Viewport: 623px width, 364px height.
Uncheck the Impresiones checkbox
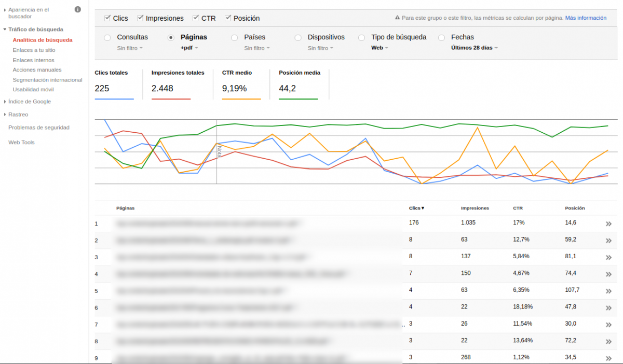click(x=140, y=18)
